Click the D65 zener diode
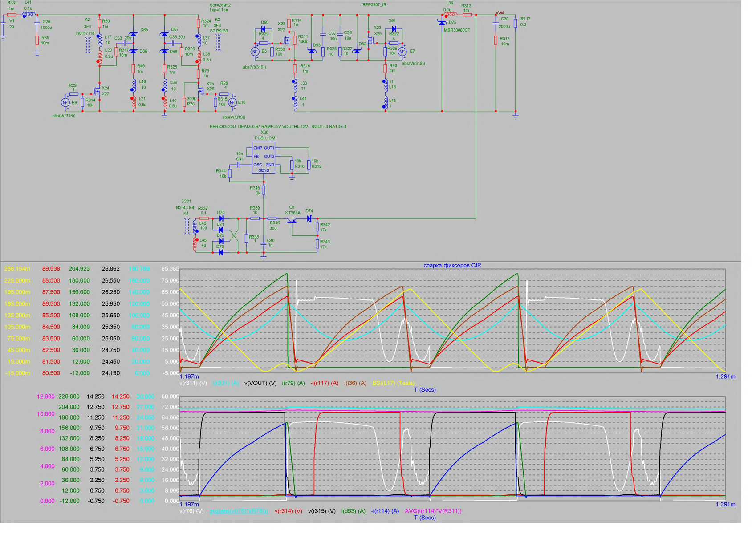Image resolution: width=756 pixels, height=534 pixels. 133,34
